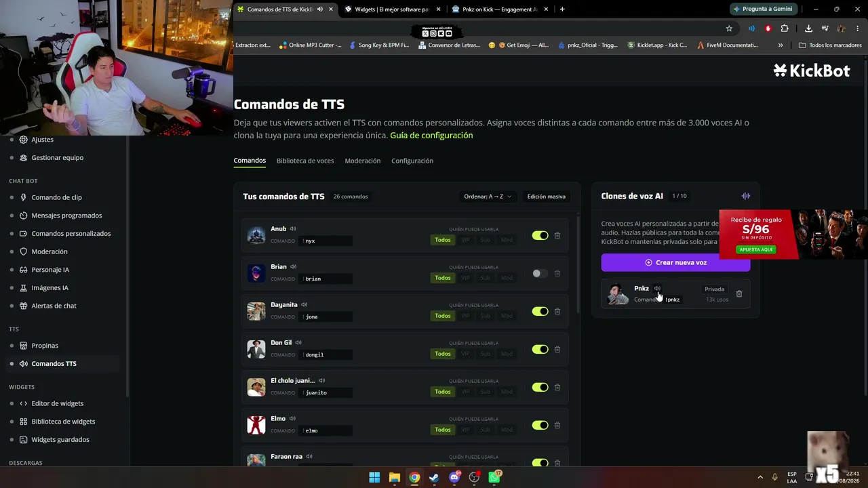This screenshot has height=488, width=868.
Task: Open Propinas in the TTS sidebar section
Action: (x=45, y=346)
